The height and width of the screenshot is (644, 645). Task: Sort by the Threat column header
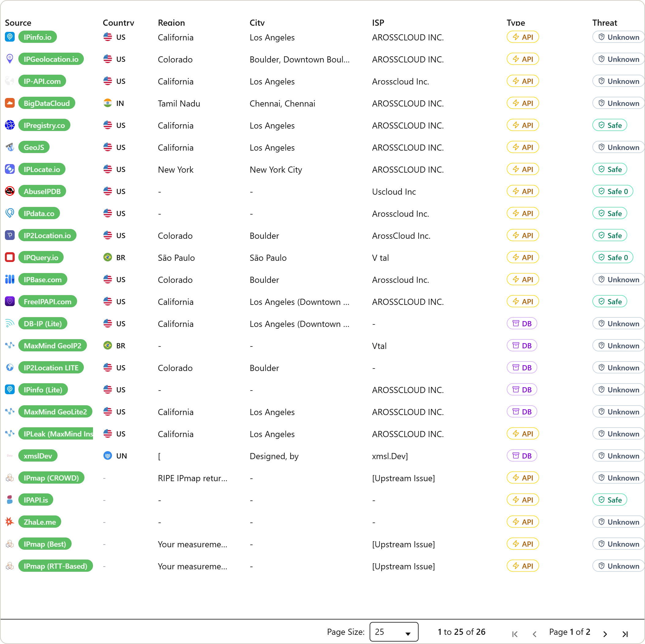tap(605, 23)
